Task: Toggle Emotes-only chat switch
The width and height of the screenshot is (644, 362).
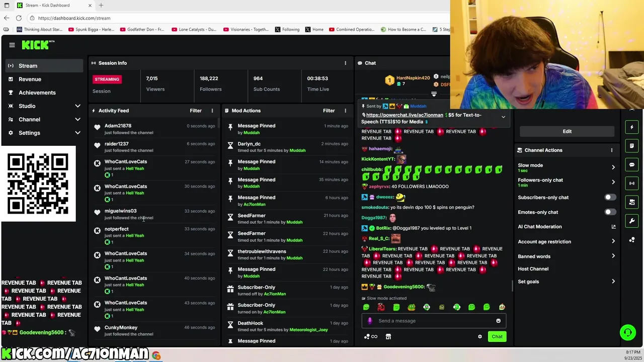Action: [610, 212]
